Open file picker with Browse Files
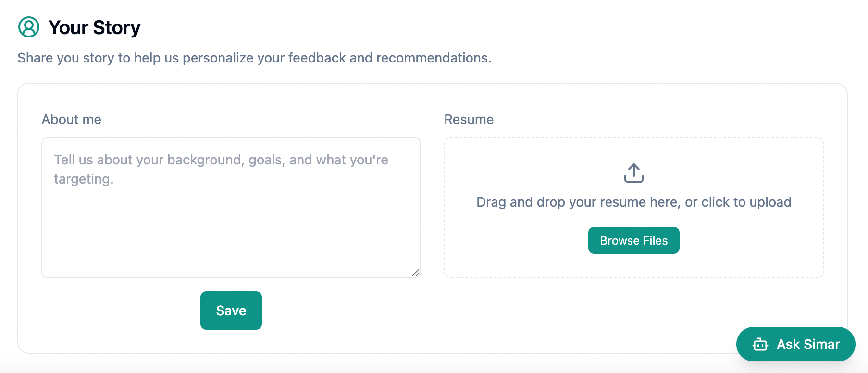The width and height of the screenshot is (868, 373). tap(633, 240)
